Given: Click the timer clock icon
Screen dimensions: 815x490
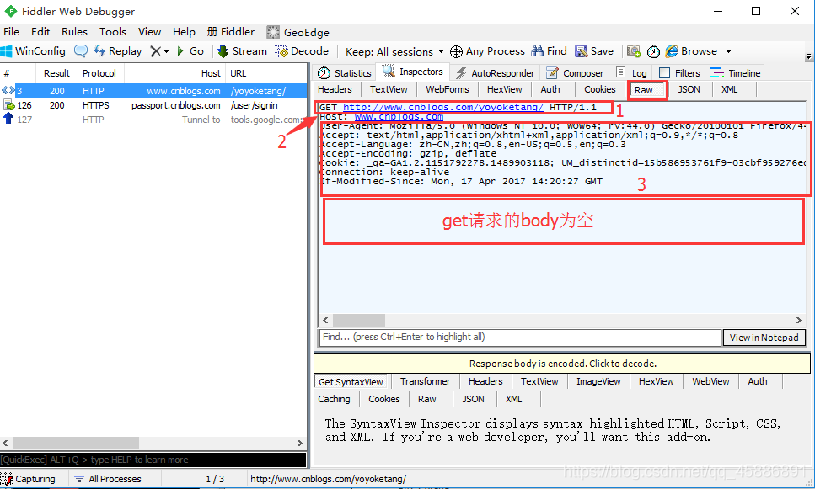Looking at the screenshot, I should pos(653,51).
